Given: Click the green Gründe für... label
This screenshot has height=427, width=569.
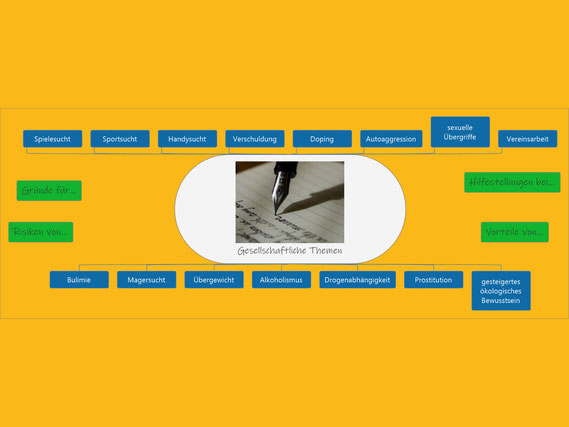Looking at the screenshot, I should 49,190.
